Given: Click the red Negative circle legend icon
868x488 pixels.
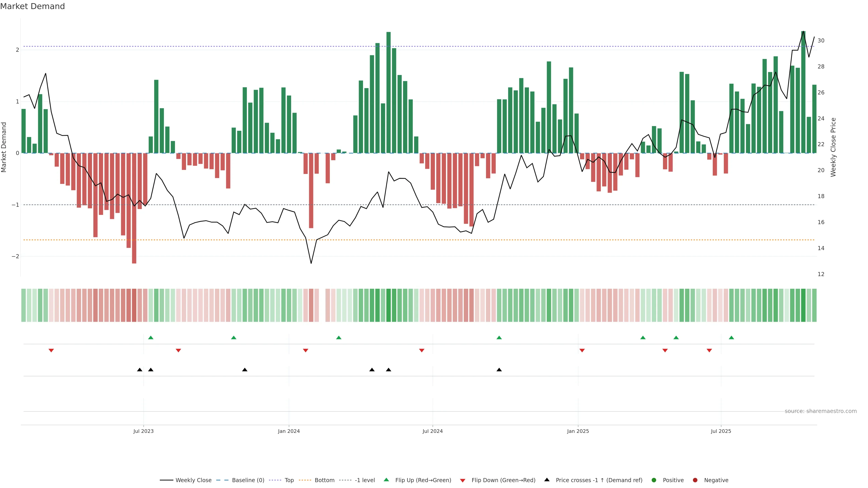Looking at the screenshot, I should pos(695,480).
